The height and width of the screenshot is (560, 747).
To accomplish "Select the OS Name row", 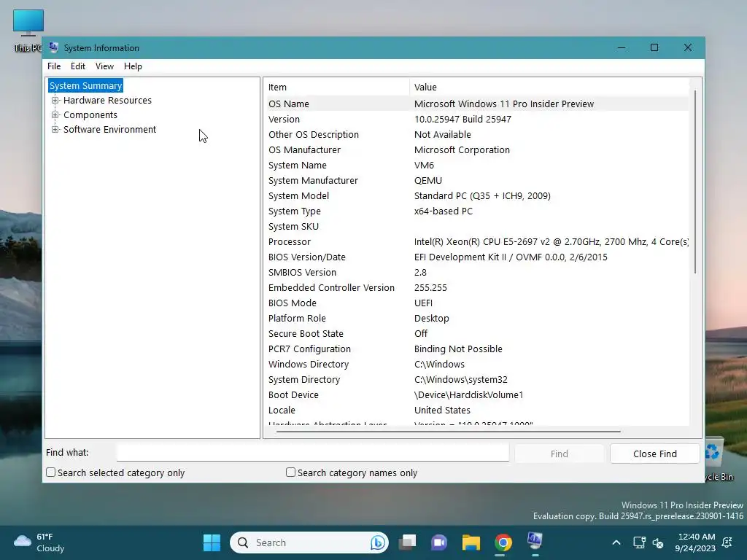I will [x=477, y=104].
